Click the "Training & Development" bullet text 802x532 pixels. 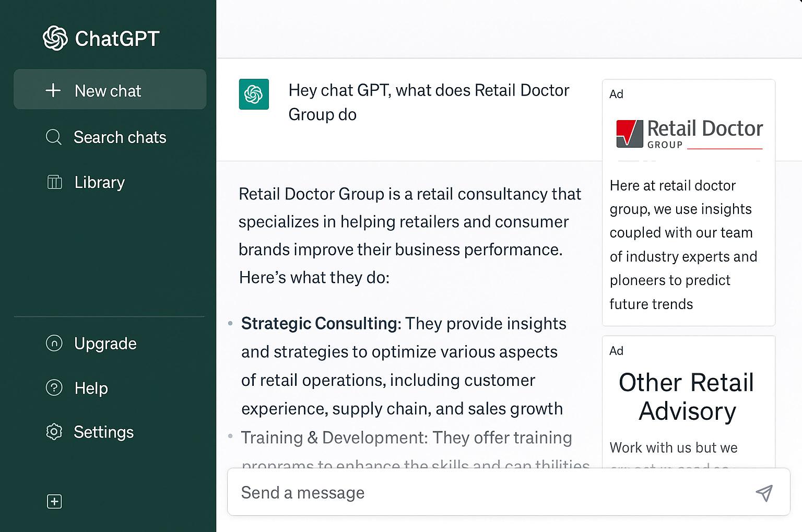(x=406, y=438)
